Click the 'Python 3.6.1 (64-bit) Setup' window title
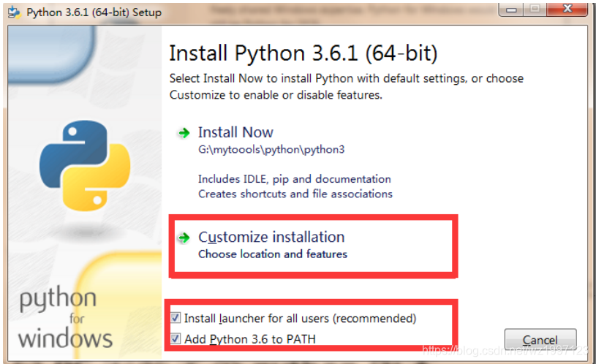The image size is (596, 364). tap(94, 12)
